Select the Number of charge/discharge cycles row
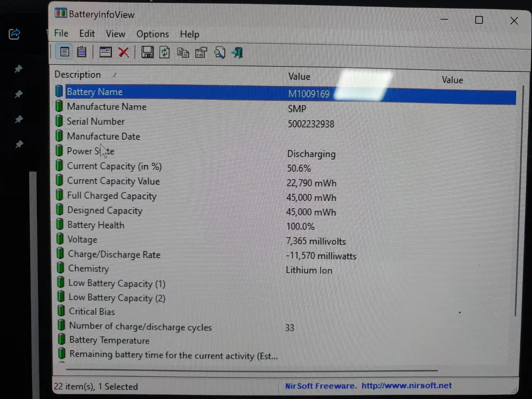Viewport: 532px width, 399px height. (286, 327)
